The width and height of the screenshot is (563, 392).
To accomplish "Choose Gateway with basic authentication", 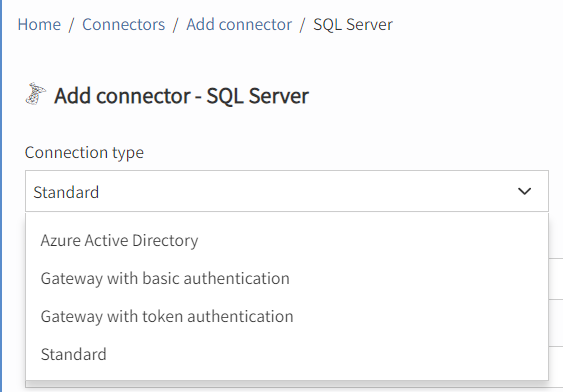I will [x=287, y=278].
